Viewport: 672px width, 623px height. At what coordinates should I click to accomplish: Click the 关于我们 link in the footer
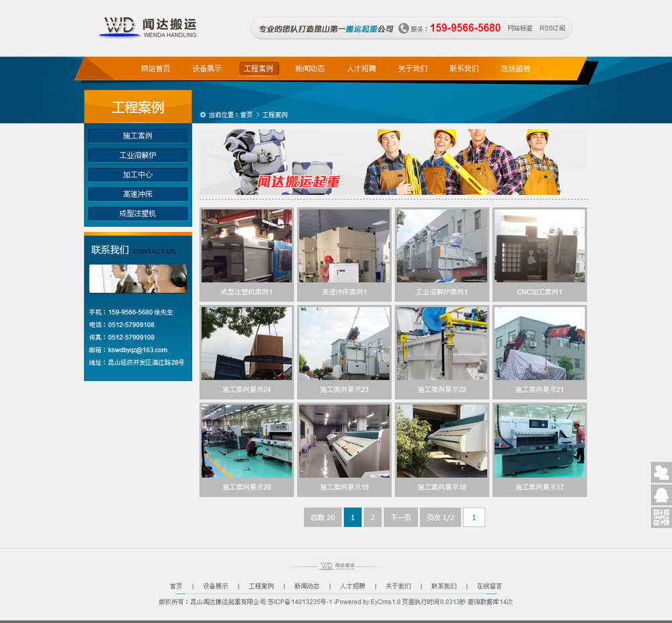click(x=398, y=586)
